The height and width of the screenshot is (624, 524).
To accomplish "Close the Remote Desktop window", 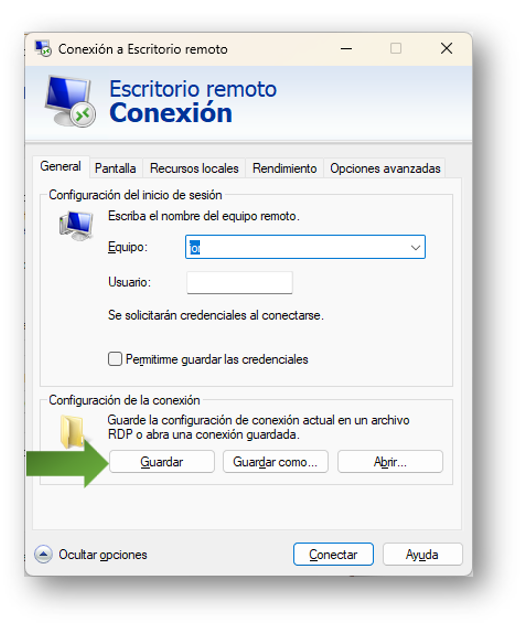I will pos(446,49).
